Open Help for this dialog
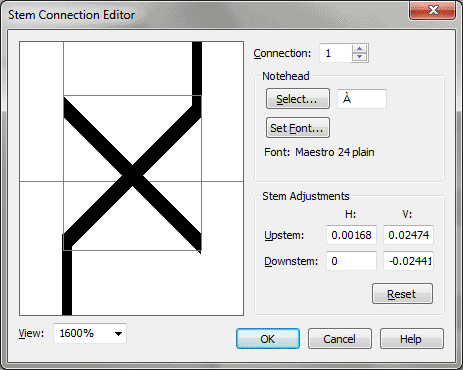Screen dimensions: 463x370 point(412,339)
